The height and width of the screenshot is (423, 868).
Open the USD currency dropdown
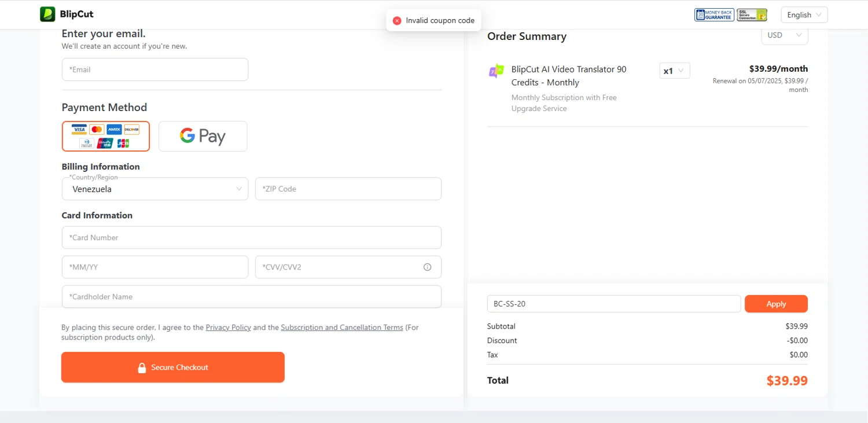tap(785, 35)
